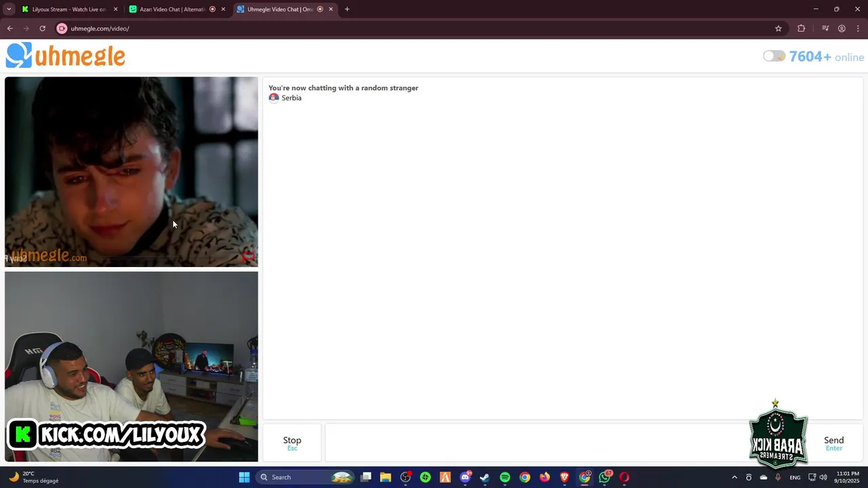Click the "7604+ online" counter
This screenshot has width=868, height=488.
click(826, 57)
